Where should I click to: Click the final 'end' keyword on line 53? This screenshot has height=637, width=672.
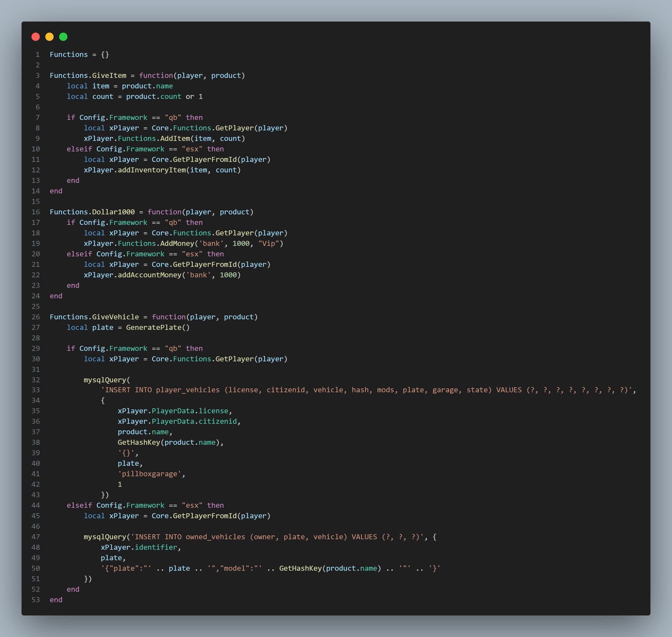click(56, 600)
